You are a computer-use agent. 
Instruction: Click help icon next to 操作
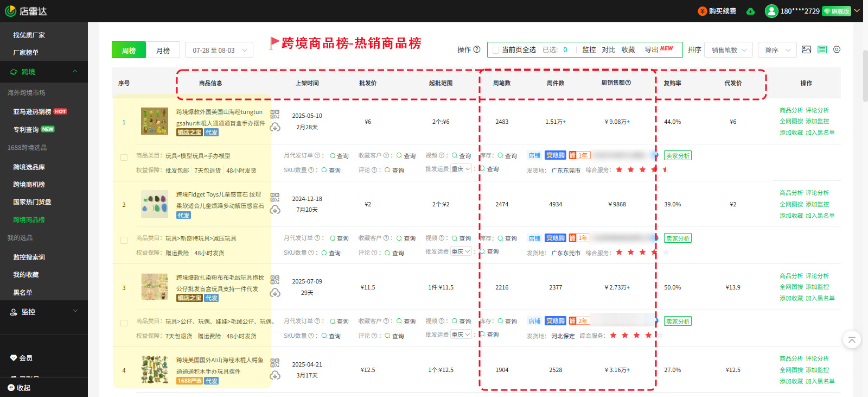[477, 49]
